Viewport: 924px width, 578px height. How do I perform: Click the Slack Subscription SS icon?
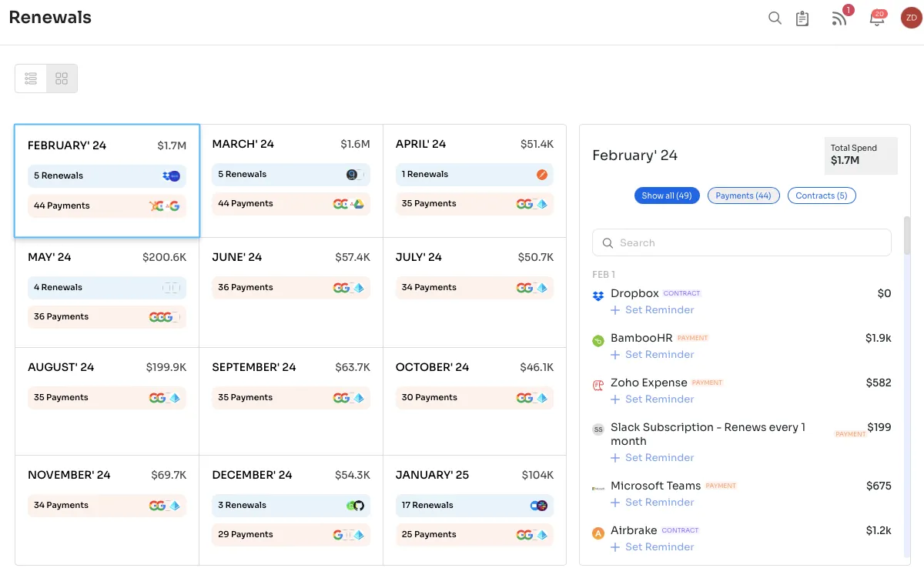598,429
